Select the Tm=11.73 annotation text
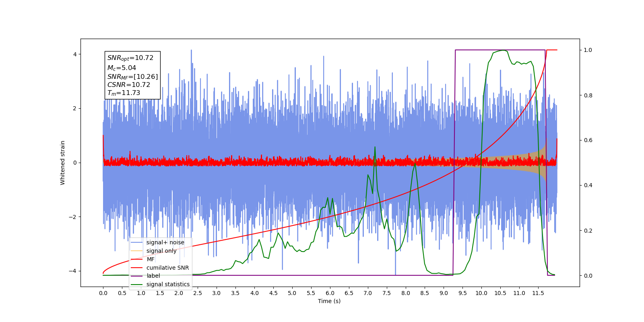 [x=124, y=93]
